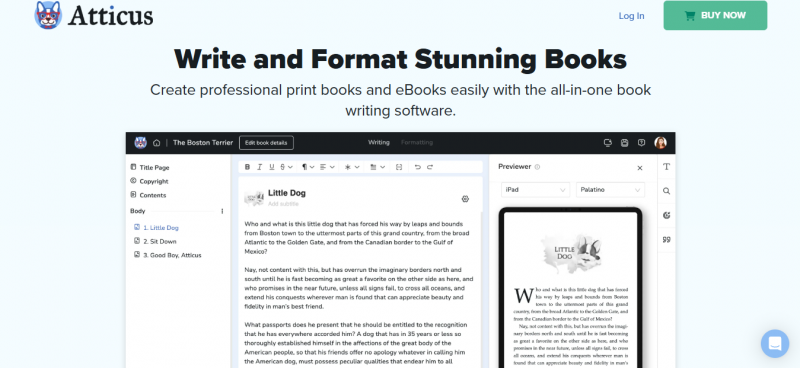Click the book title The Boston Terrier
Image resolution: width=800 pixels, height=368 pixels.
[x=203, y=143]
